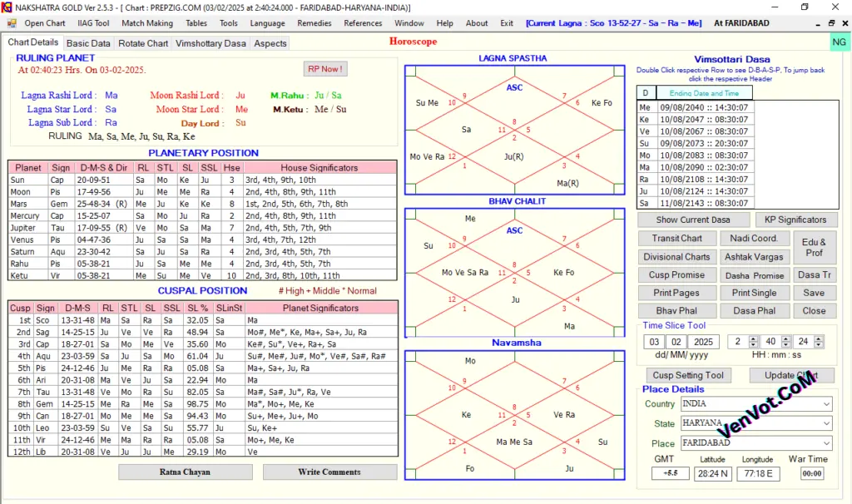The height and width of the screenshot is (504, 852).
Task: Click the Print Single button
Action: coord(755,293)
